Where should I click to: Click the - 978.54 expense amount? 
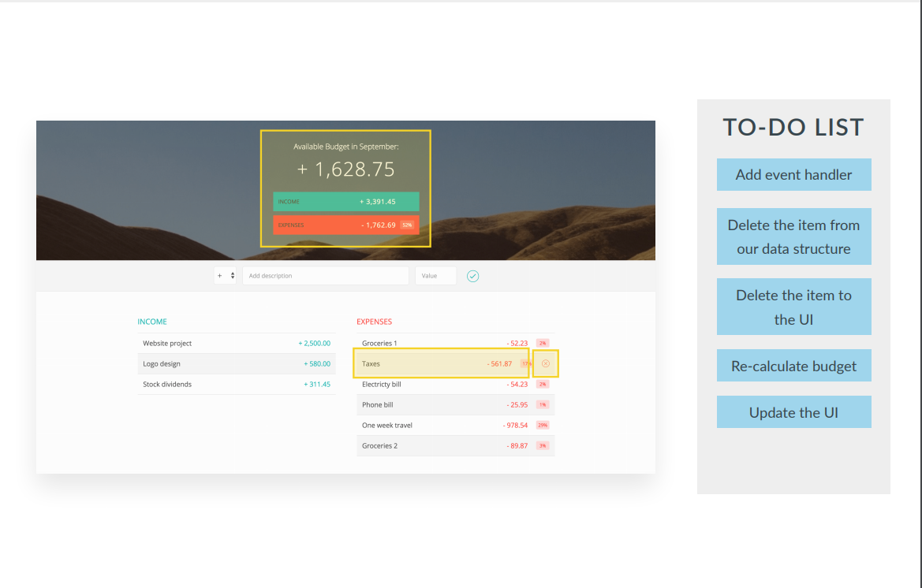(516, 426)
